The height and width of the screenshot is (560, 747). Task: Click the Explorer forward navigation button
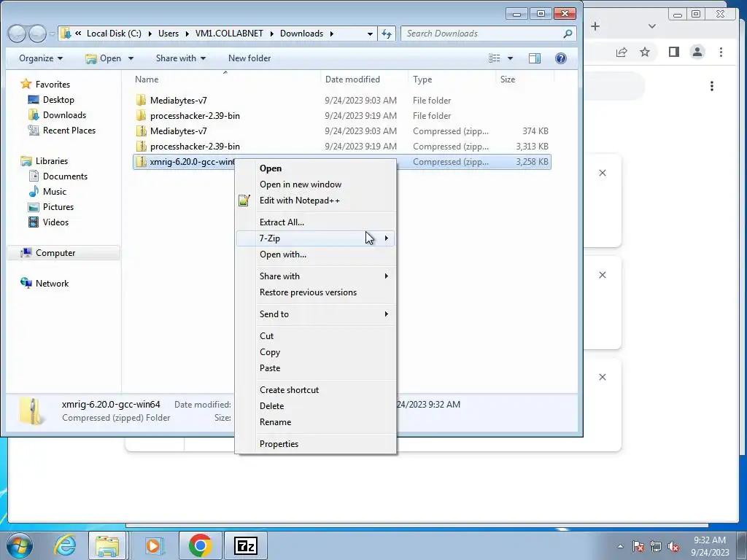[38, 34]
